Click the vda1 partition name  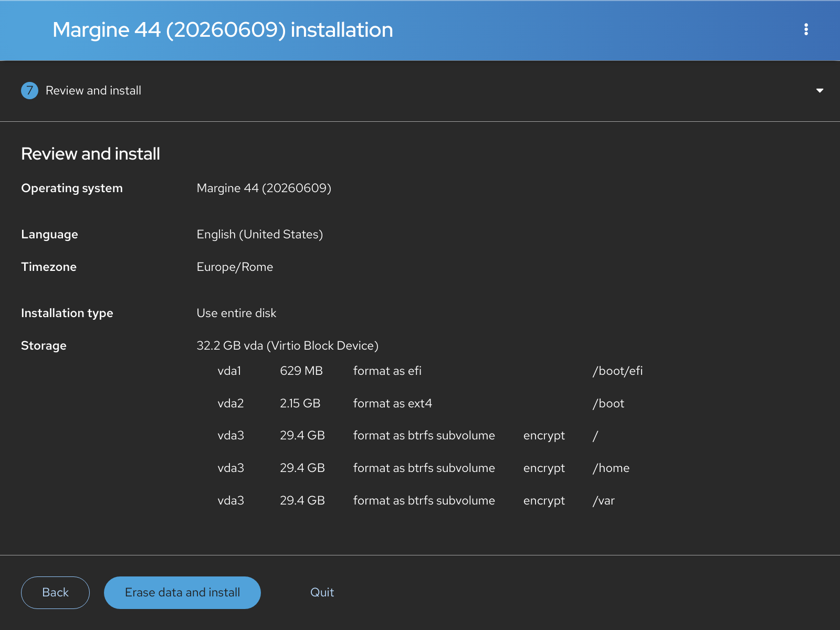(229, 371)
